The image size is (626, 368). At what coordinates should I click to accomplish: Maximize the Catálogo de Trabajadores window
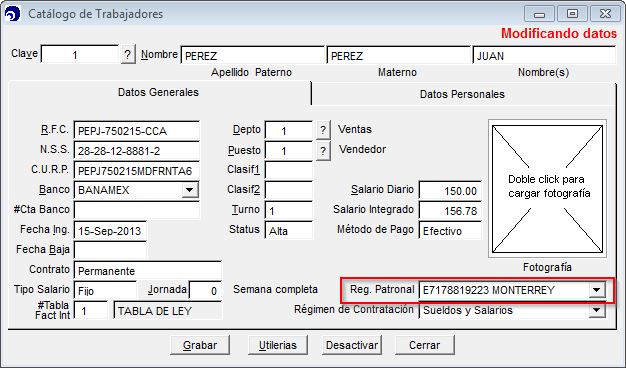[x=572, y=14]
